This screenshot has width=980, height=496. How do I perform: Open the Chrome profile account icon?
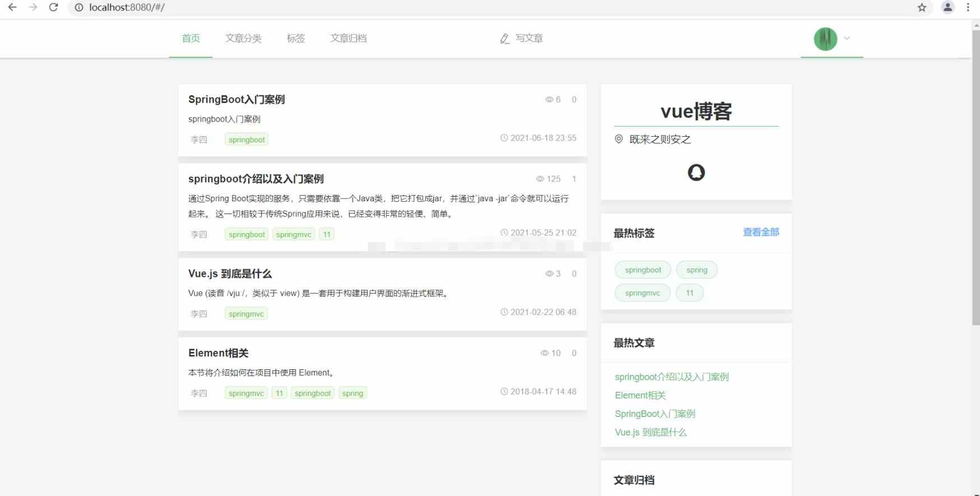(947, 7)
